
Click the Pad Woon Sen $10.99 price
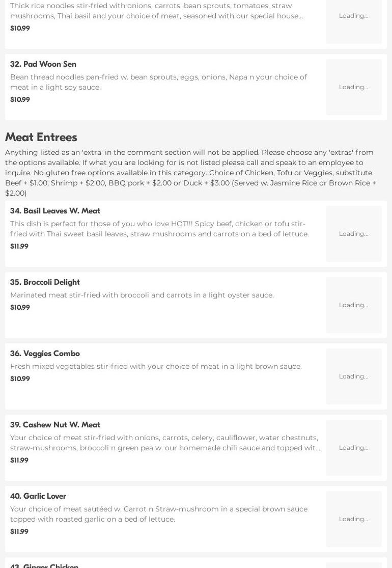pyautogui.click(x=20, y=100)
